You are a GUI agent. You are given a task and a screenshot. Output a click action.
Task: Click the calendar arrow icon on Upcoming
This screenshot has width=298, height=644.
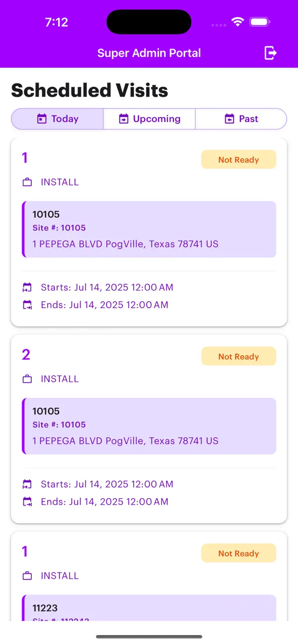(124, 119)
